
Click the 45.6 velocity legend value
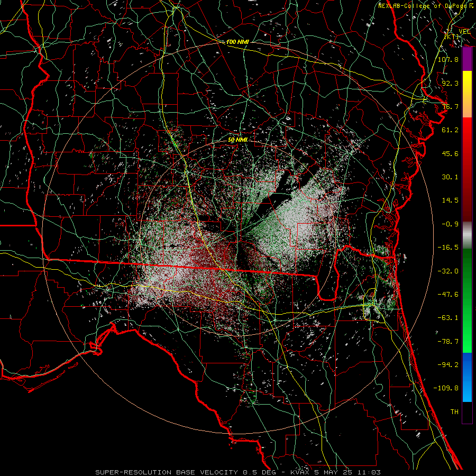click(450, 153)
